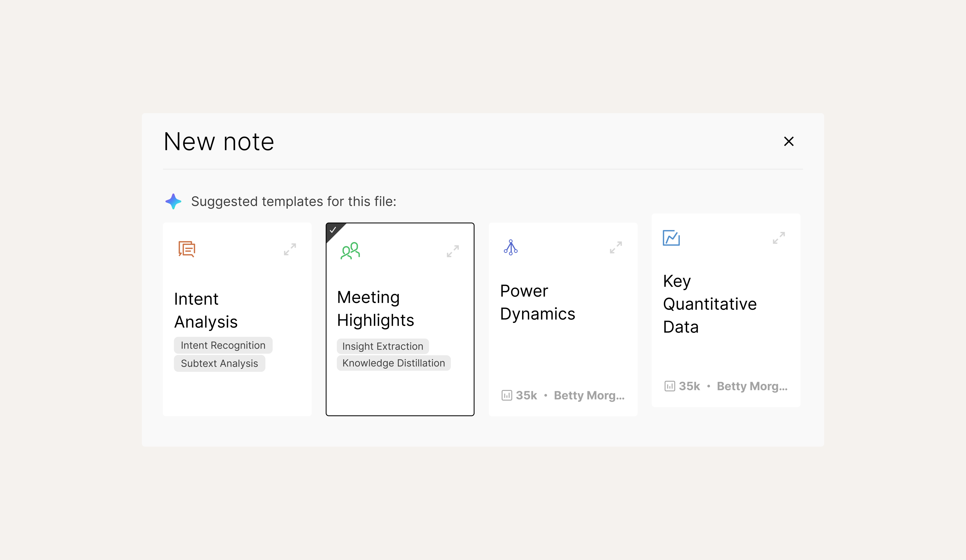The width and height of the screenshot is (966, 560).
Task: Click the blue Key Quantitative Data chart icon
Action: 671,238
